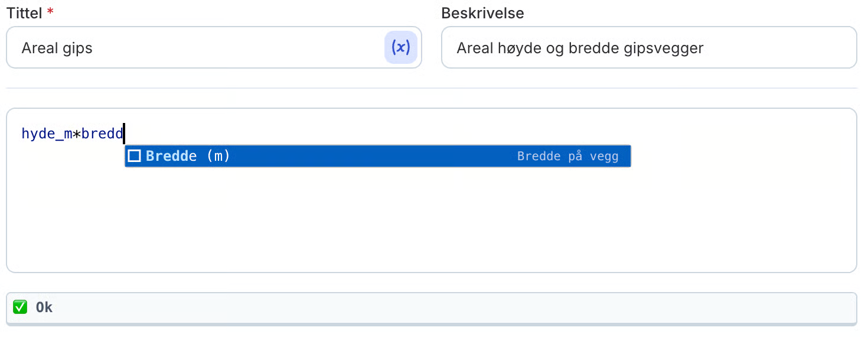The image size is (868, 337).
Task: Focus the Beskrivelse description input field
Action: click(649, 47)
